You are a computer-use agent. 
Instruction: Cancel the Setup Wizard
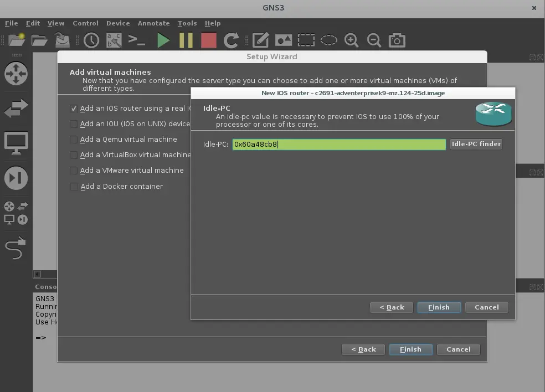tap(459, 349)
